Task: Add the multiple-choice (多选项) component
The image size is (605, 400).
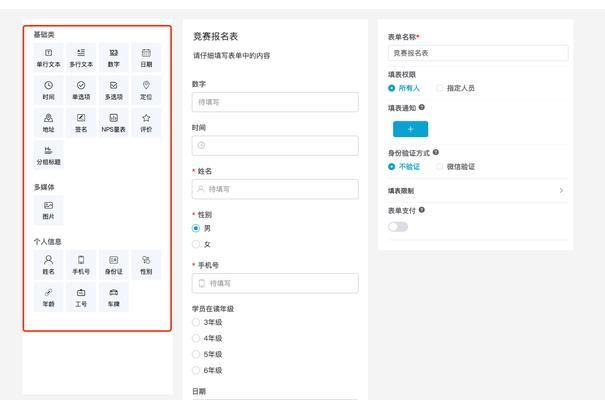Action: 113,90
